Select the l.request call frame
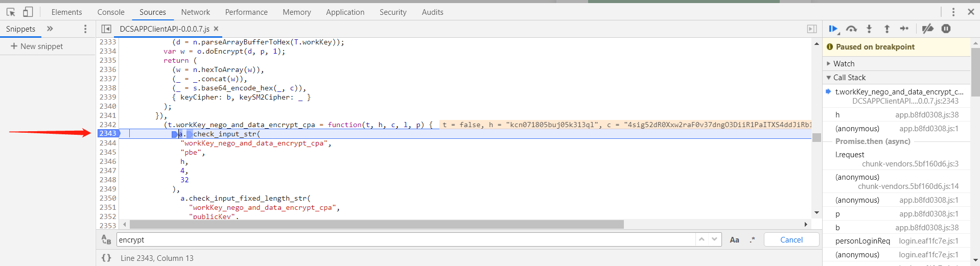Viewport: 980px width, 266px height. click(896, 159)
